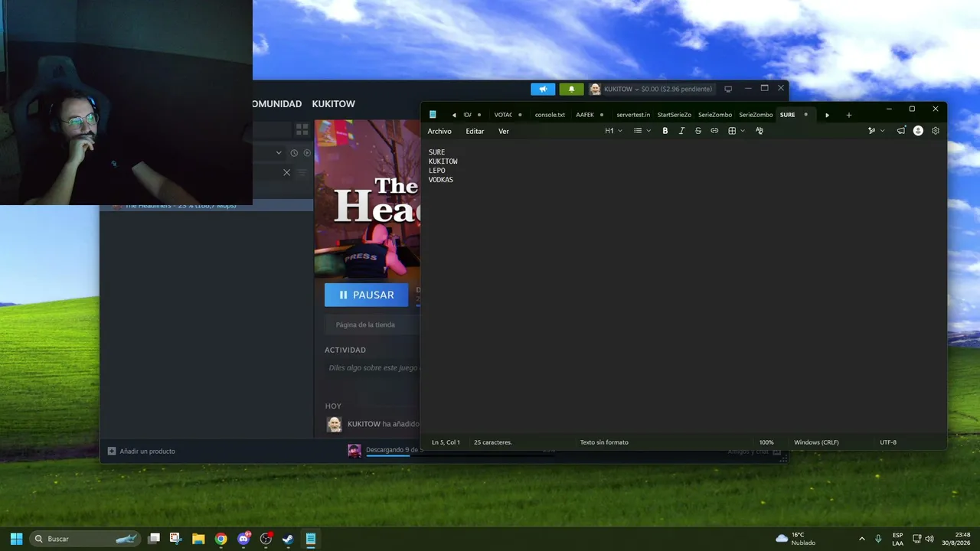Viewport: 980px width, 551px height.
Task: Switch to the VOTAC tab
Action: click(503, 115)
